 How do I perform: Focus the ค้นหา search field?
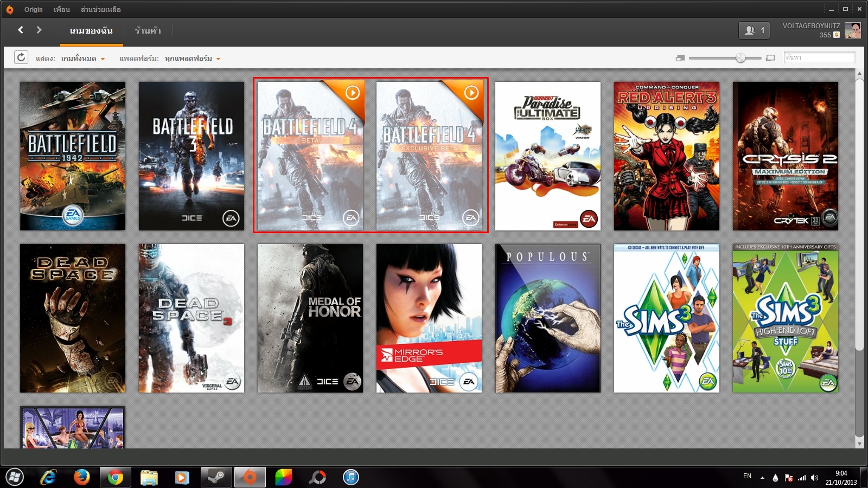tap(819, 57)
